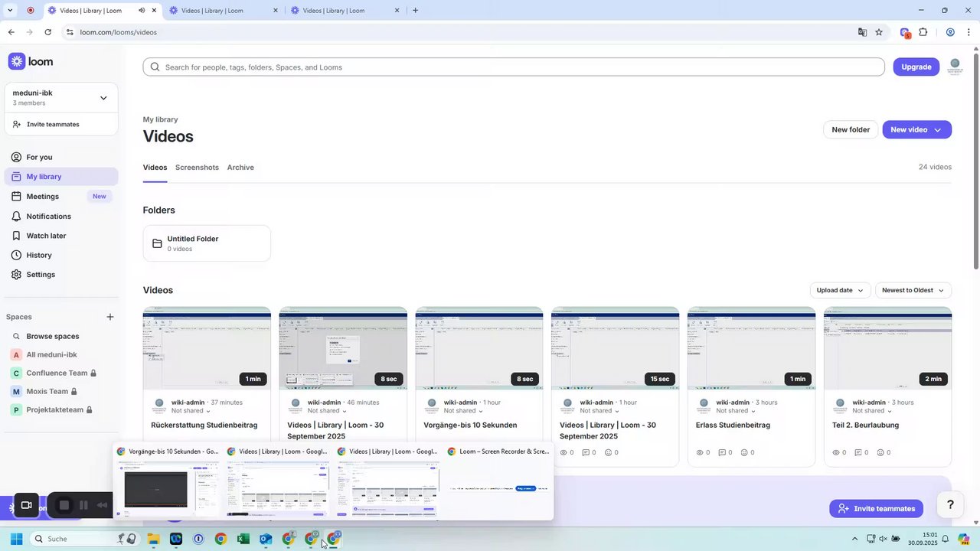Open a new browser tab
This screenshot has width=980, height=551.
coord(416,11)
